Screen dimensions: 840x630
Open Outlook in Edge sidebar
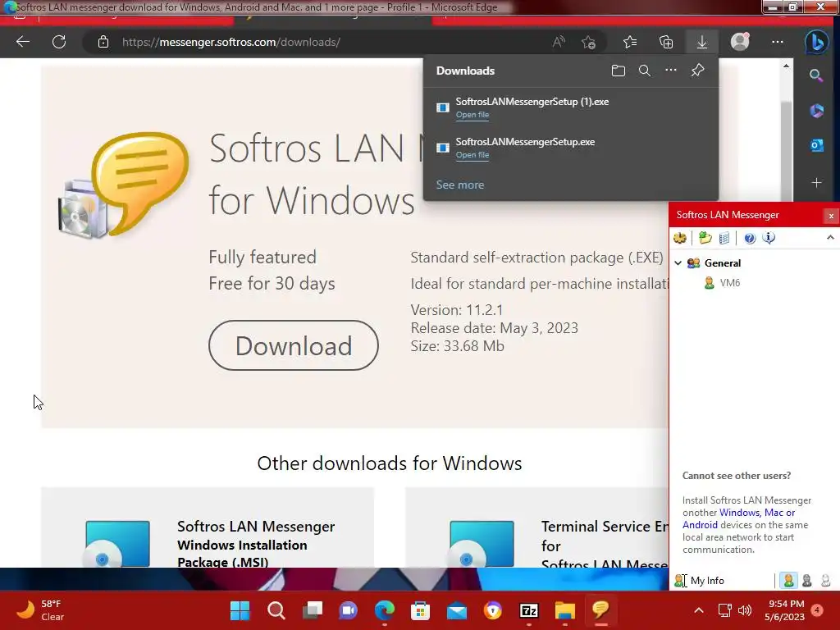click(816, 145)
